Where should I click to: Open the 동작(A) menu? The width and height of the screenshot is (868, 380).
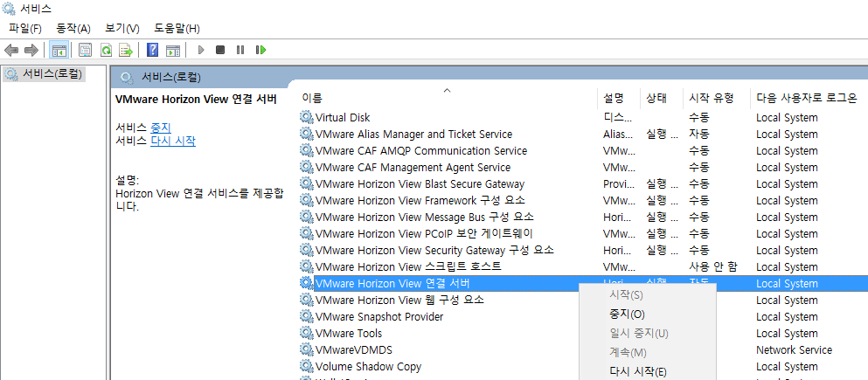click(x=73, y=28)
